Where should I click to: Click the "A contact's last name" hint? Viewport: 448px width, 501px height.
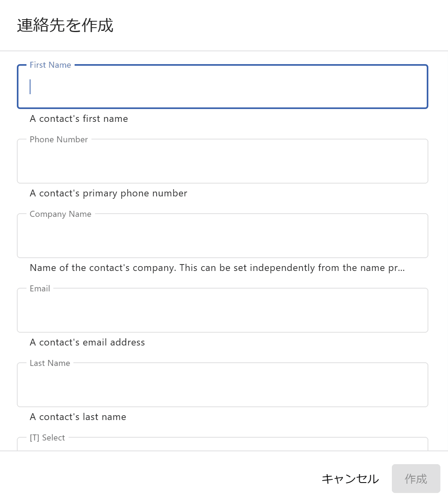pyautogui.click(x=78, y=417)
